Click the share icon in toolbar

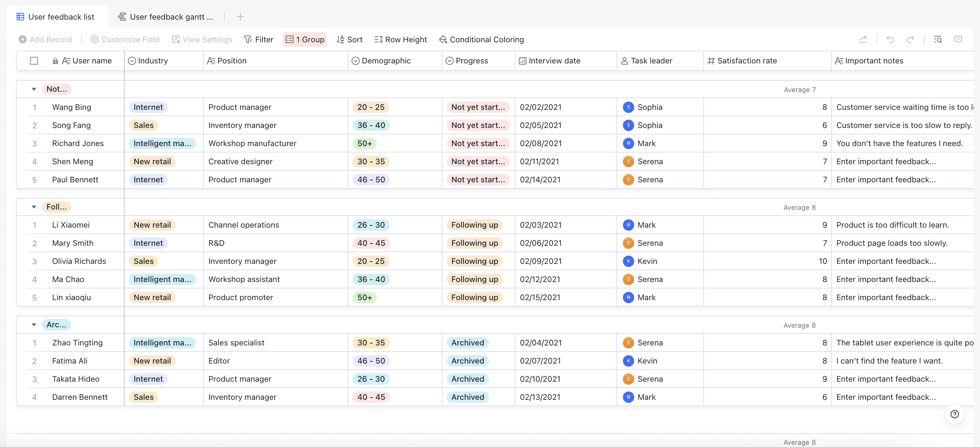tap(863, 40)
